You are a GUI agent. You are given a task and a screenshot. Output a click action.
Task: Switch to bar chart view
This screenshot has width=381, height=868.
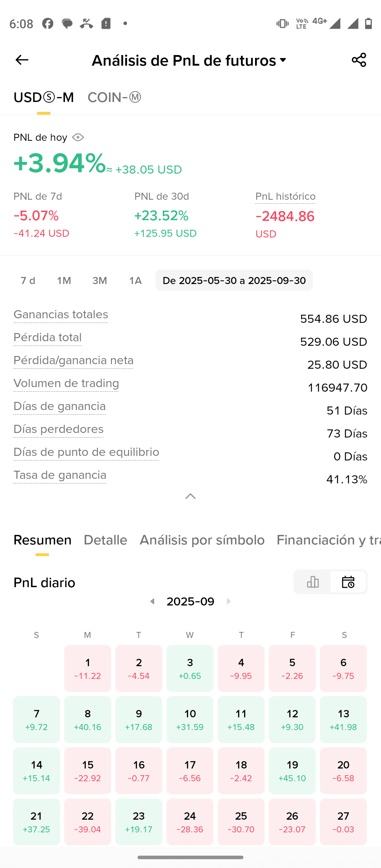tap(313, 582)
